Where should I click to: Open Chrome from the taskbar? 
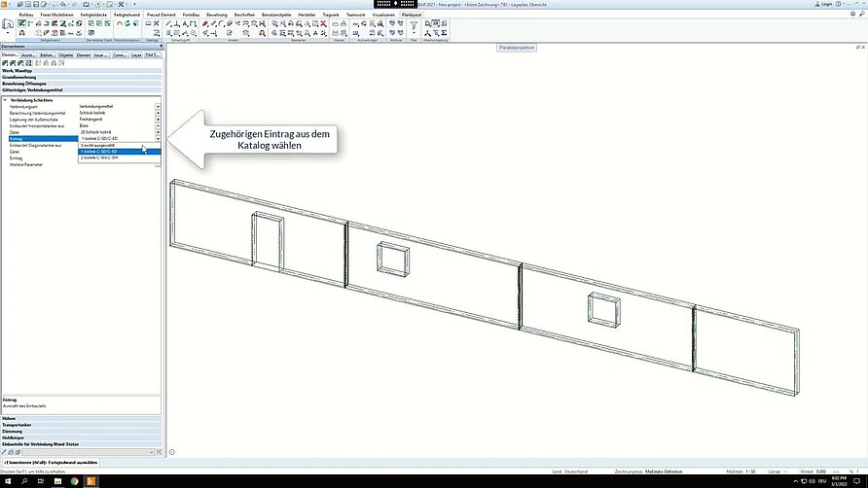click(x=73, y=481)
